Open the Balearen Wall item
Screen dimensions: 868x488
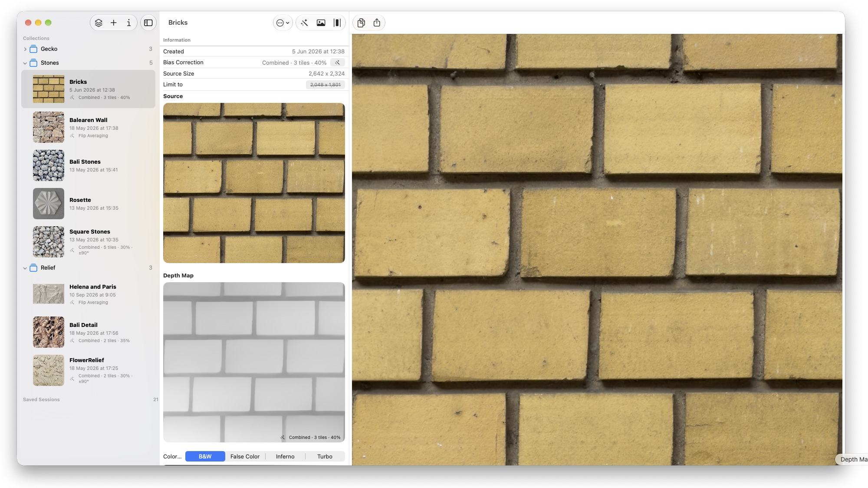click(x=88, y=127)
